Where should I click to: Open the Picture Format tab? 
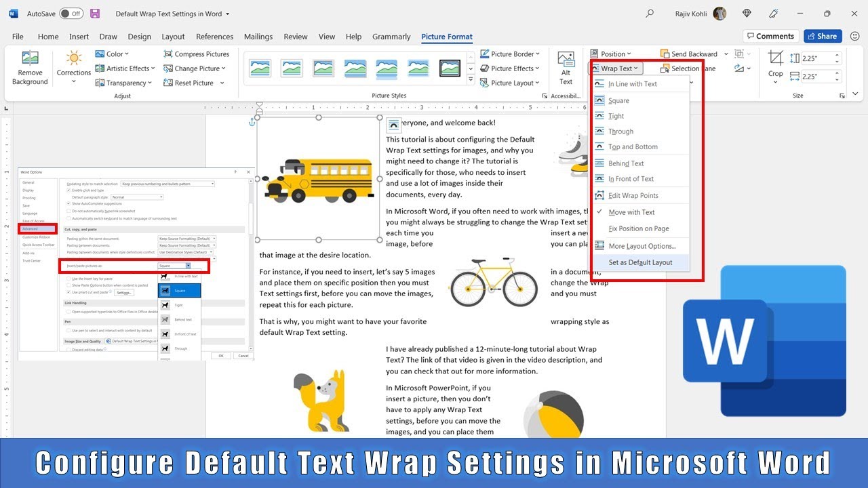pos(447,37)
